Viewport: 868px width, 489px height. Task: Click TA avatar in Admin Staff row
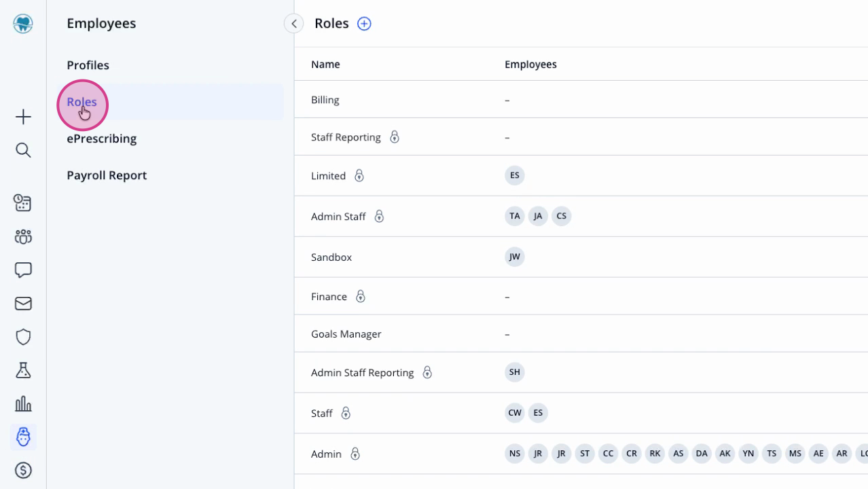[x=515, y=216]
